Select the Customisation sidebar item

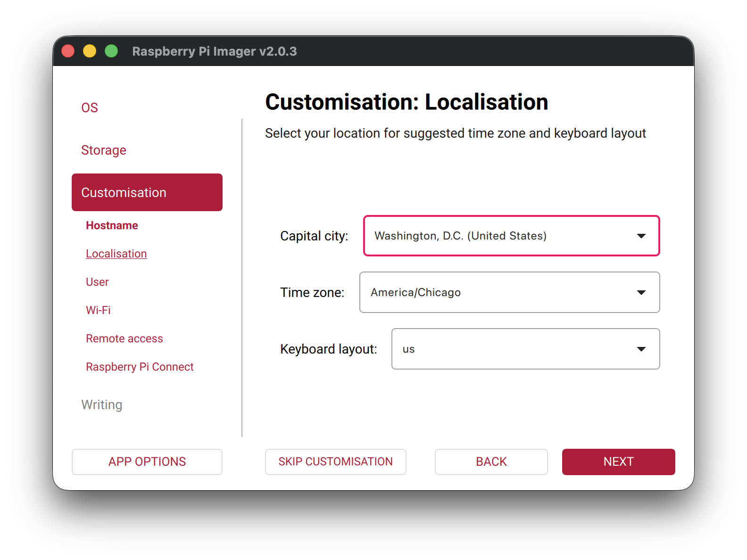[147, 192]
